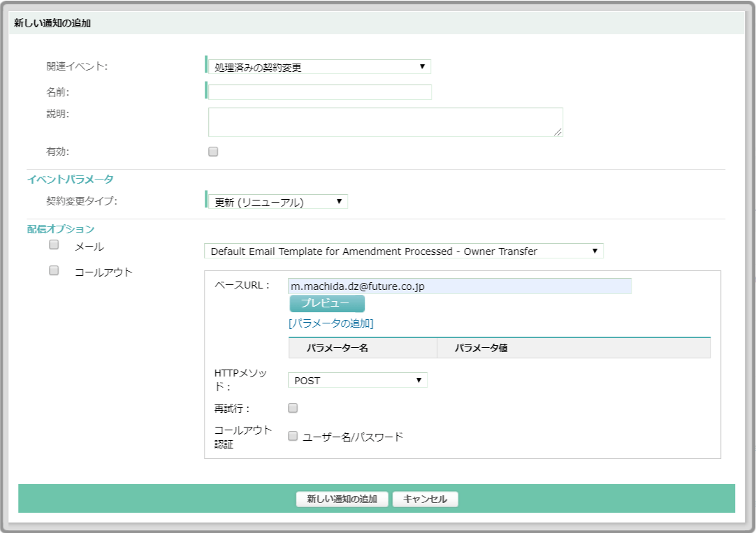This screenshot has width=756, height=533.
Task: Click the パラメーター名 column header
Action: pos(363,348)
